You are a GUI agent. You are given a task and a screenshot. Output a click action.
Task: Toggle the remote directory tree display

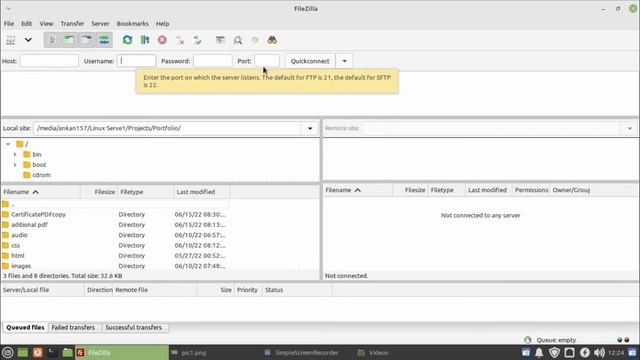[x=87, y=40]
